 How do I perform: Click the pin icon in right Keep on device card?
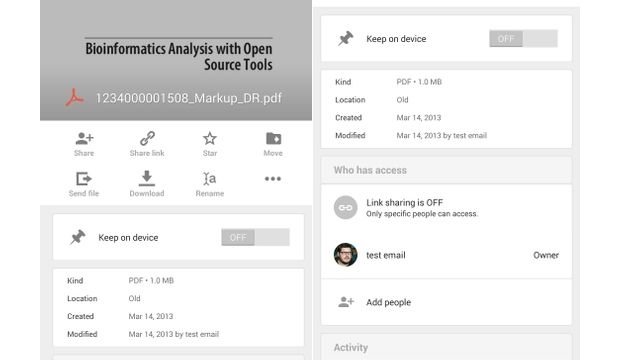click(x=346, y=39)
